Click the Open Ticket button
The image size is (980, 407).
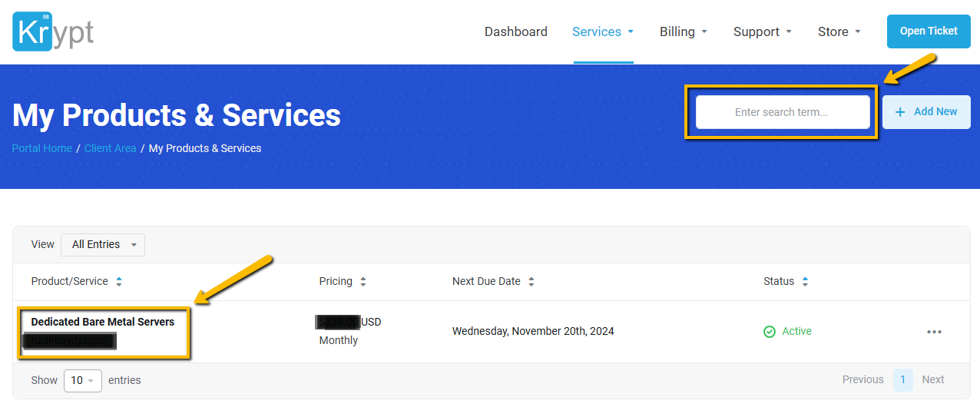tap(929, 31)
